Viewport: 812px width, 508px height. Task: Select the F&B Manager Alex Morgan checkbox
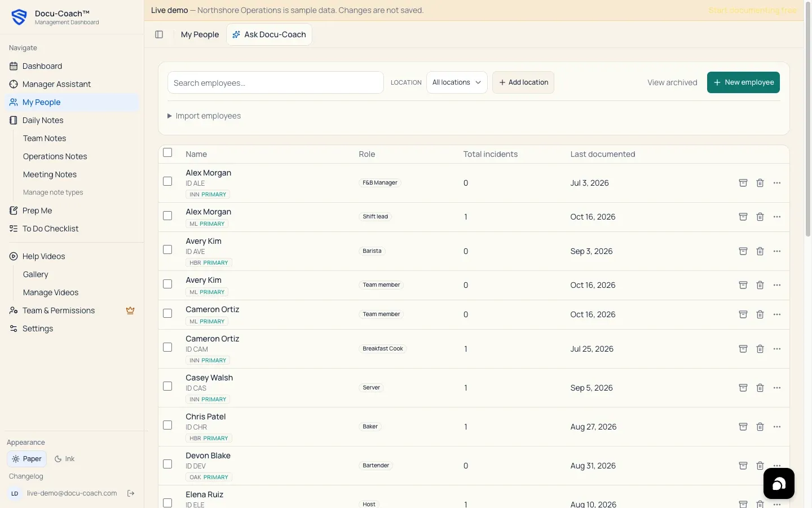(167, 181)
